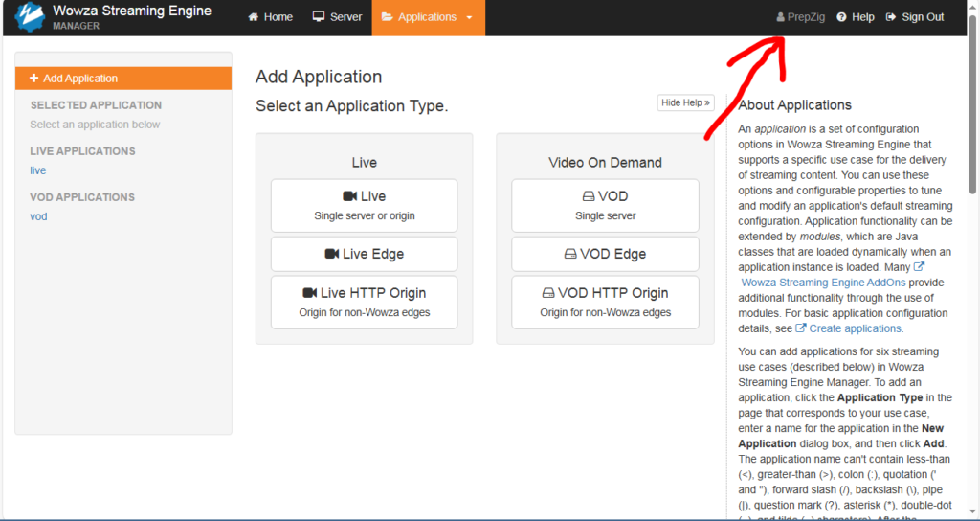Open the live application link

[x=38, y=170]
